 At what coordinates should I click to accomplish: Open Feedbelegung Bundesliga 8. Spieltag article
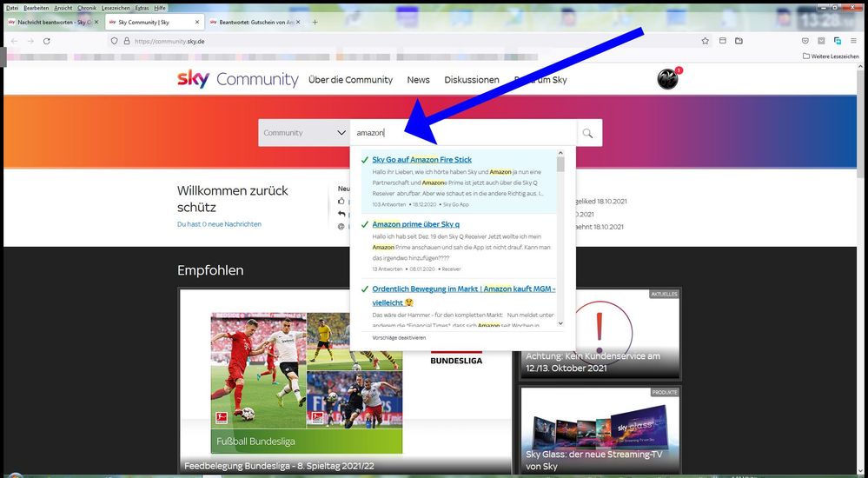(x=279, y=466)
